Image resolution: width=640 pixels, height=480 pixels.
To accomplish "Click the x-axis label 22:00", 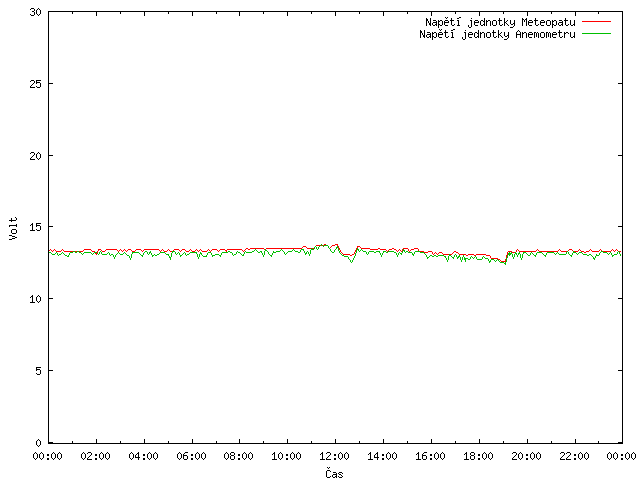I will (574, 456).
